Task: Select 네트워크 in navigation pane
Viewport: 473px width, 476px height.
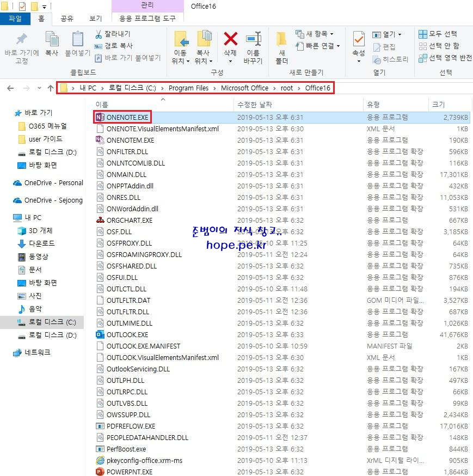Action: [38, 352]
